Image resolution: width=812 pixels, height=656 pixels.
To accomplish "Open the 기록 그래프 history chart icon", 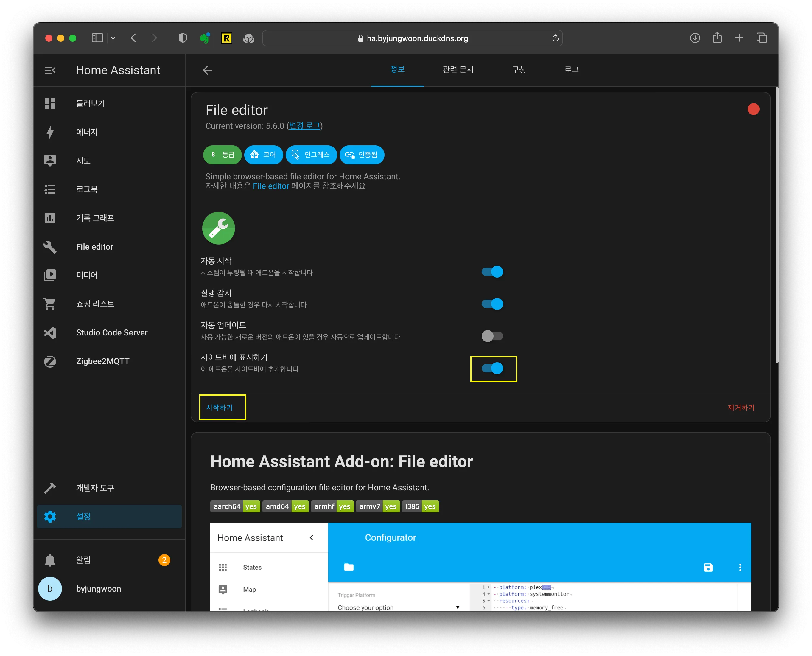I will (50, 218).
